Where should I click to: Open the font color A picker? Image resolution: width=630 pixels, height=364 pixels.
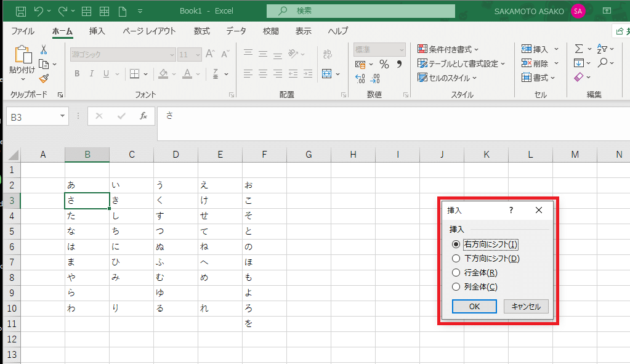pyautogui.click(x=187, y=73)
